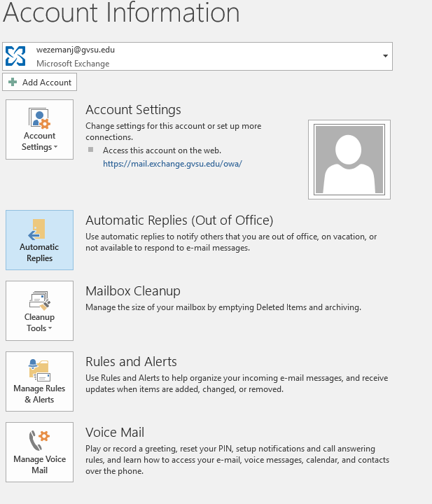The image size is (432, 504).
Task: Click the Automatic Replies button label
Action: [39, 253]
